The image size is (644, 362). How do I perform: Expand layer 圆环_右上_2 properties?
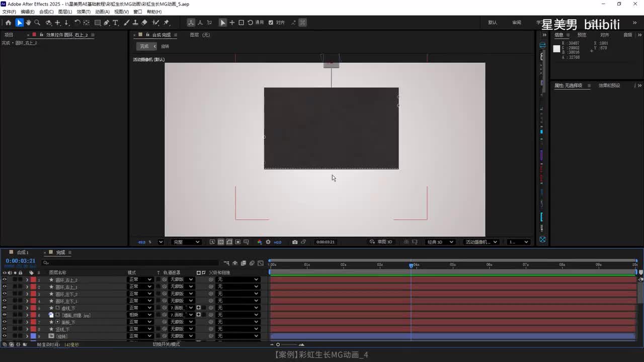point(27,280)
